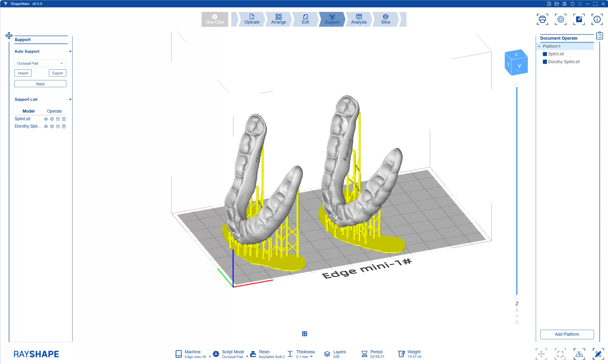Open settings via the gear icon top right
This screenshot has width=608, height=364.
(560, 19)
